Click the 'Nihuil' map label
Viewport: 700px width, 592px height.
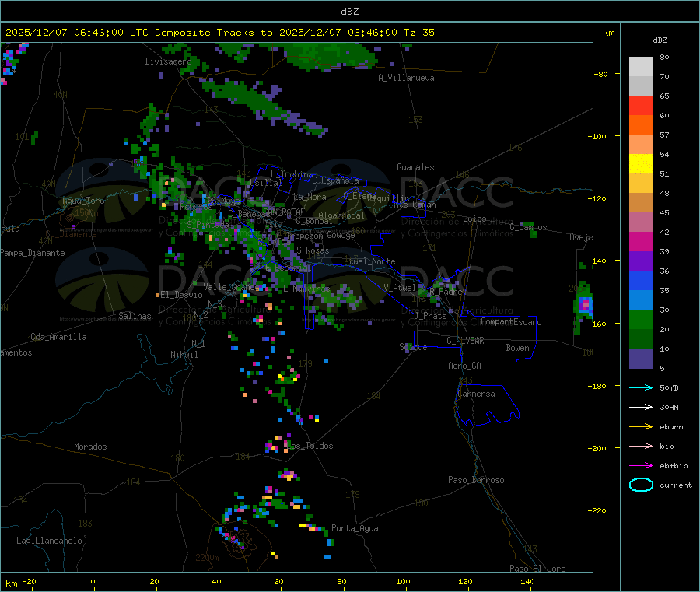pyautogui.click(x=184, y=355)
